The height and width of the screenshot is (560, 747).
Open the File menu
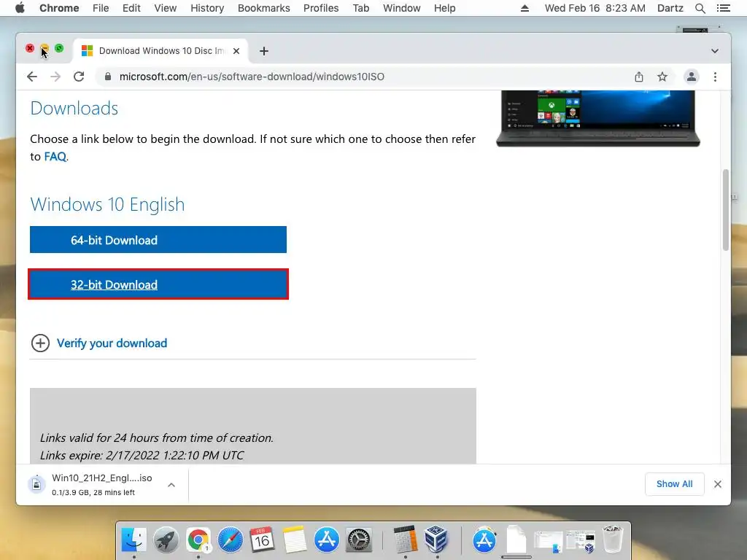pos(101,8)
